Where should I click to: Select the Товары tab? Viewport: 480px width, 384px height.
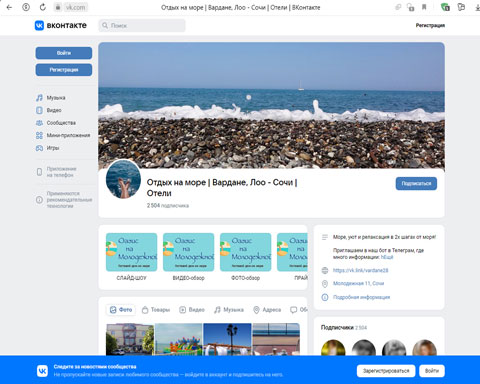click(x=156, y=310)
